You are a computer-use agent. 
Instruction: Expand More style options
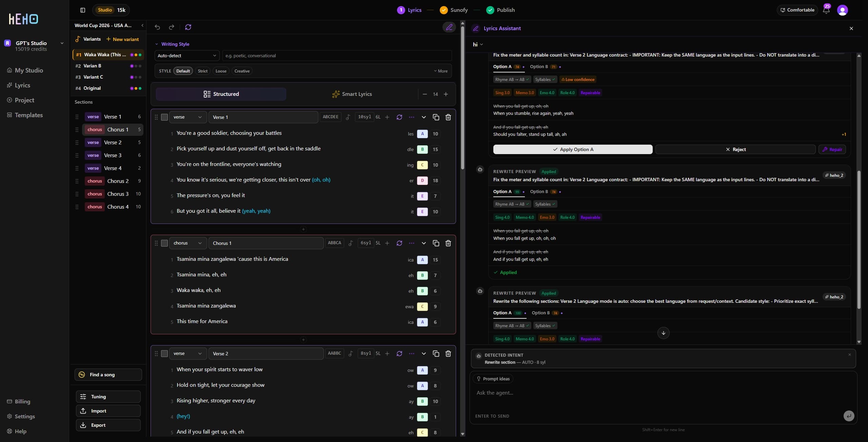441,71
